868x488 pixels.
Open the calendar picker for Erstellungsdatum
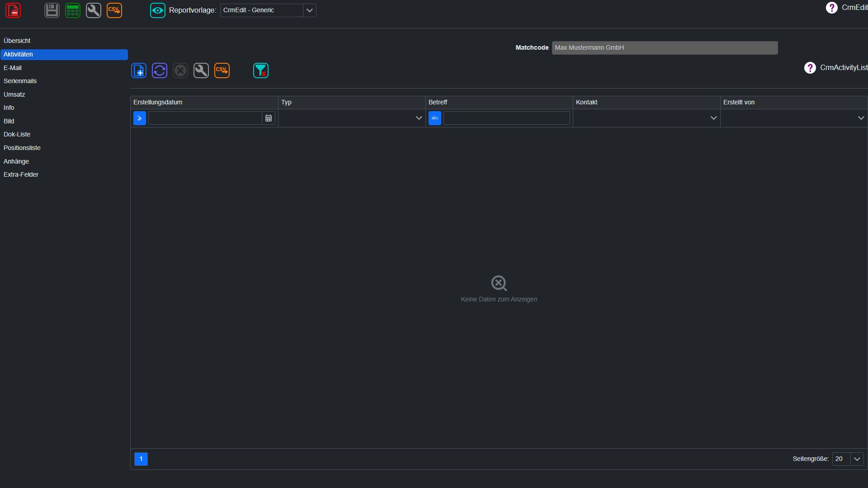click(x=269, y=118)
